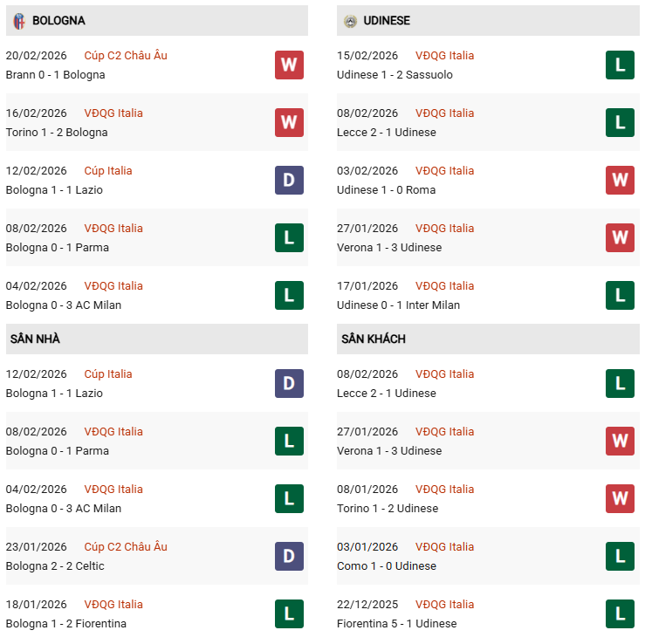Image resolution: width=645 pixels, height=644 pixels.
Task: Open VĐQG Italia link dated 15/02/2026
Action: coord(444,56)
